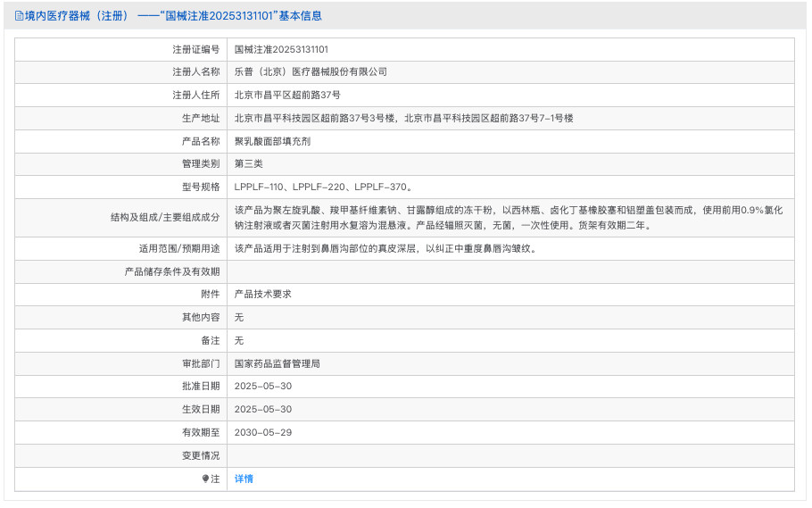This screenshot has width=812, height=508.
Task: Click the "境内医疗器械（注册）" header title
Action: [77, 16]
